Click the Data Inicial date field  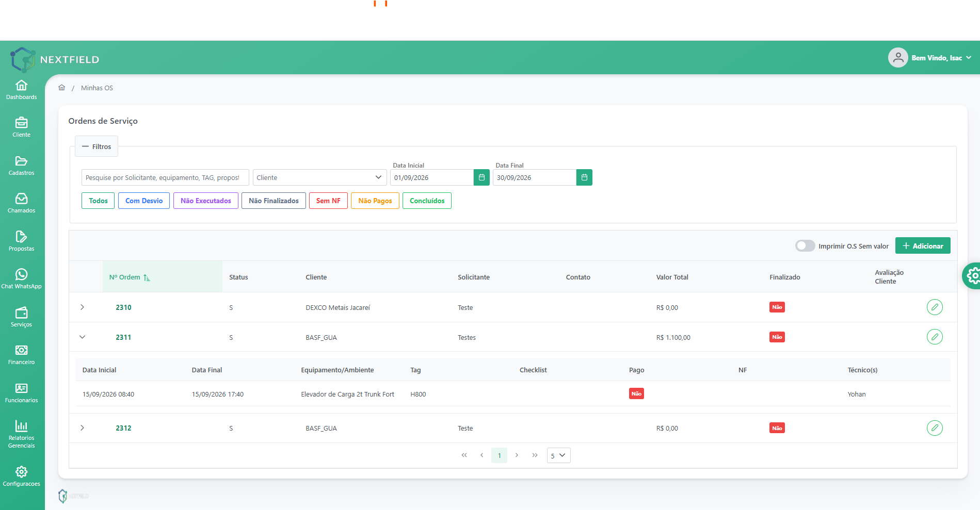(432, 177)
